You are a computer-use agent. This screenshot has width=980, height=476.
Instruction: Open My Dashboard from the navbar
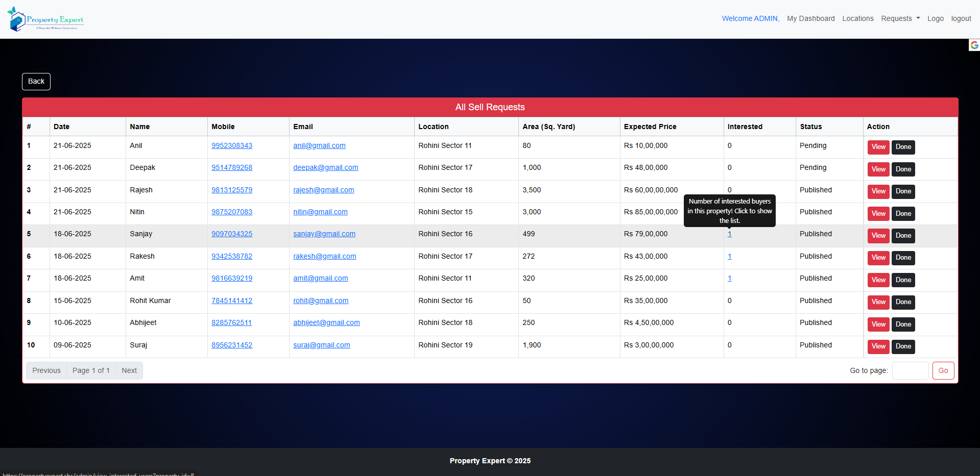click(x=810, y=18)
